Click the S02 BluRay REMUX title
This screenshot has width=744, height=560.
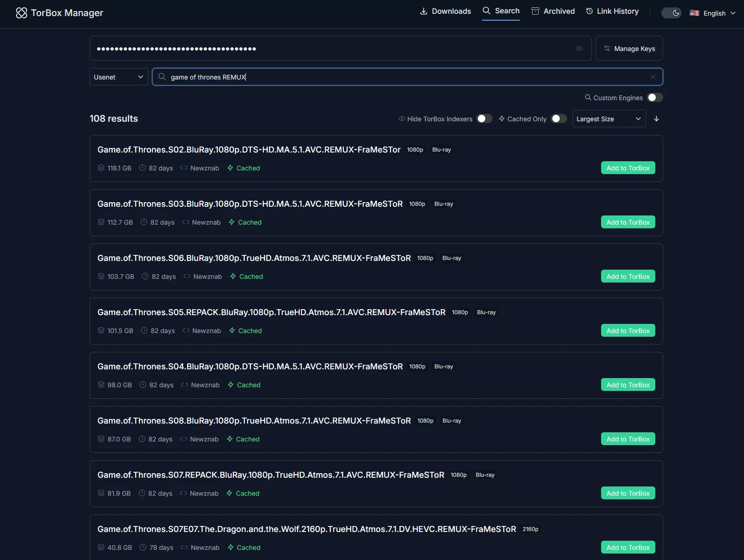249,150
